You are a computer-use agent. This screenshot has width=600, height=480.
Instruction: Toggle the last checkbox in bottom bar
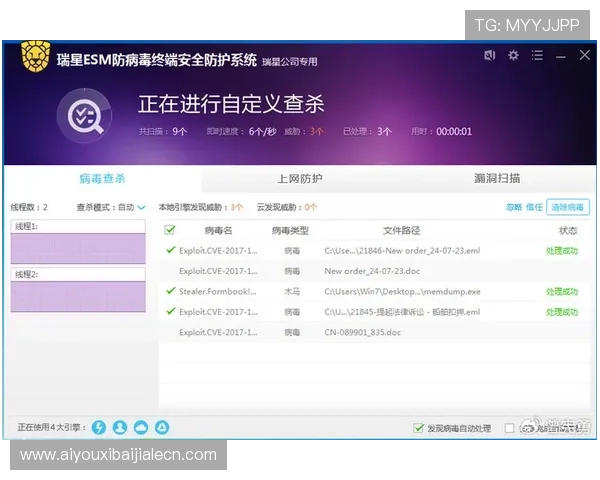point(509,428)
